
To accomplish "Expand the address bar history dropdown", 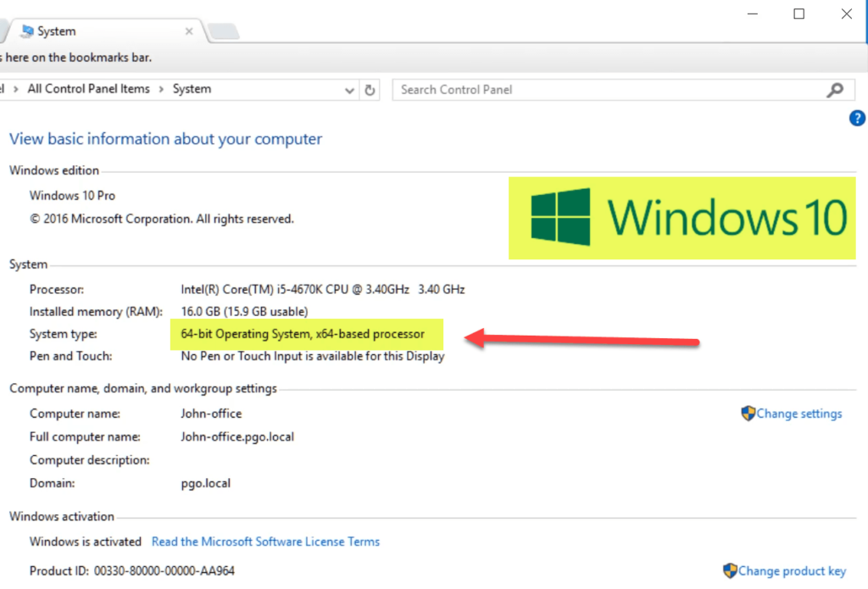I will (x=350, y=90).
